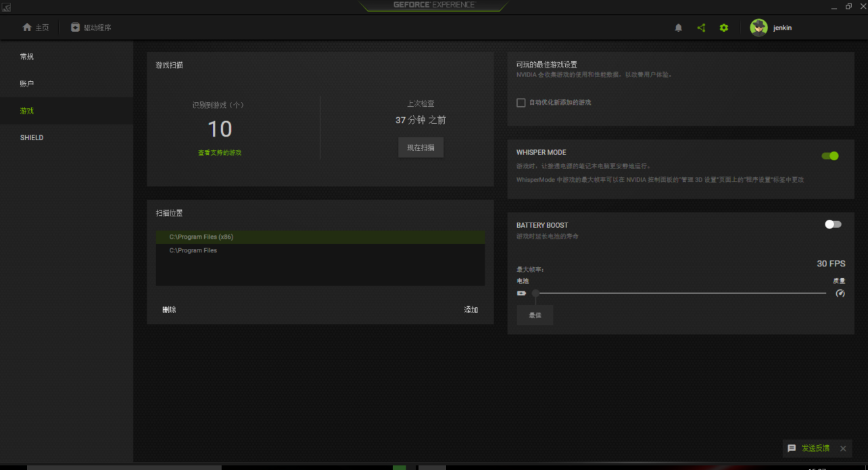Image resolution: width=868 pixels, height=470 pixels.
Task: Select 账户 in the settings sidebar
Action: (x=66, y=84)
